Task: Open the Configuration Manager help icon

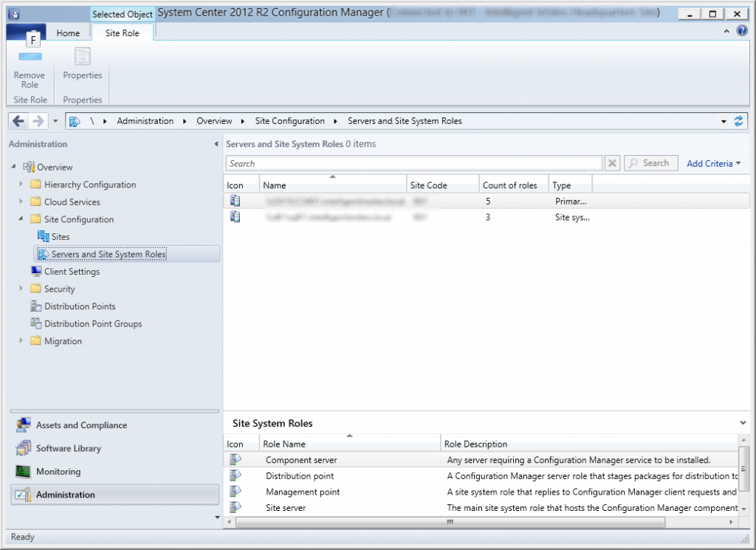Action: click(x=742, y=30)
